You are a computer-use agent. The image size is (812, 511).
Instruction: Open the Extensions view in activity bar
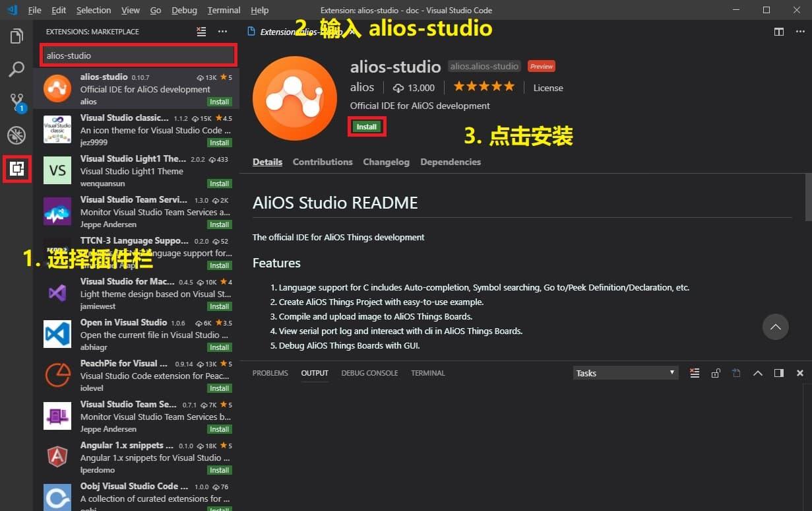pos(16,170)
